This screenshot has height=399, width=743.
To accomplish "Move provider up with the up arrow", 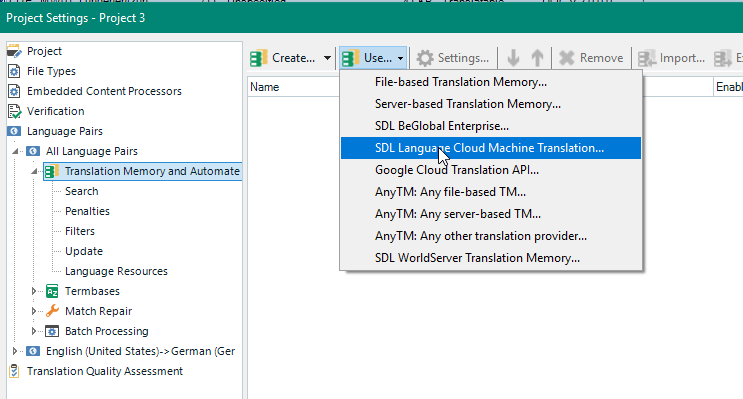I will 537,58.
